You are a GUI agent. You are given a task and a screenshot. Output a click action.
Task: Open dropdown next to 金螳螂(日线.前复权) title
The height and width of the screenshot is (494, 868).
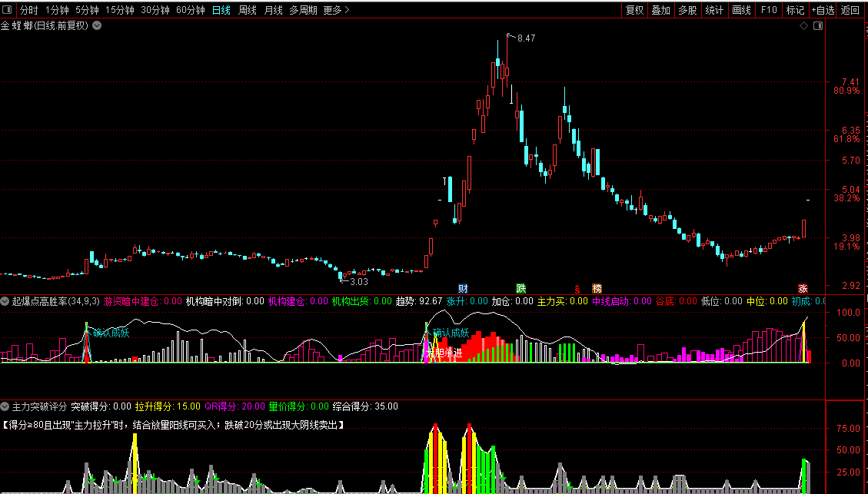[97, 25]
